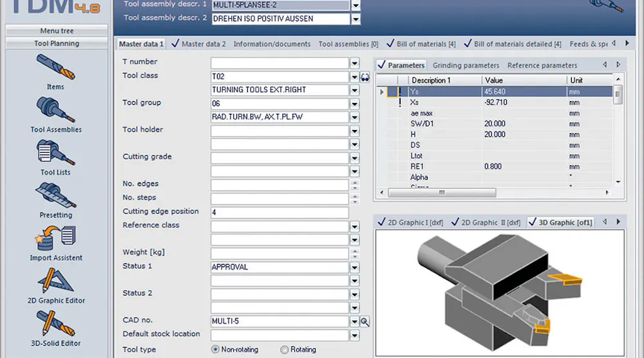Switch to Reference parameters tab
Image resolution: width=644 pixels, height=358 pixels.
(542, 65)
